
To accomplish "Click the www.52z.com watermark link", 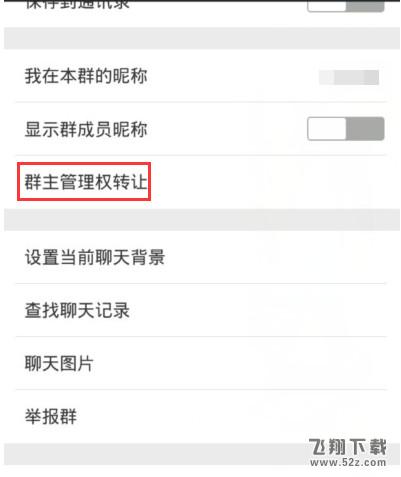I will [x=348, y=463].
